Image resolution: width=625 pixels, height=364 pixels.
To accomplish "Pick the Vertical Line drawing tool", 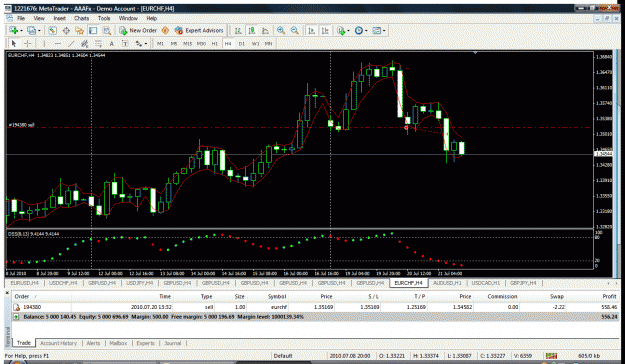I will 44,43.
